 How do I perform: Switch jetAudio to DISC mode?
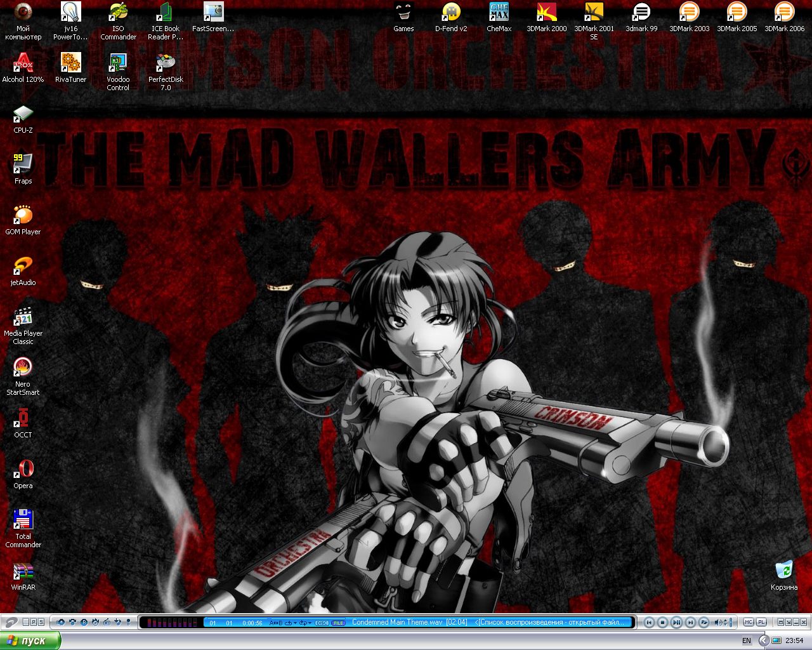pos(322,623)
